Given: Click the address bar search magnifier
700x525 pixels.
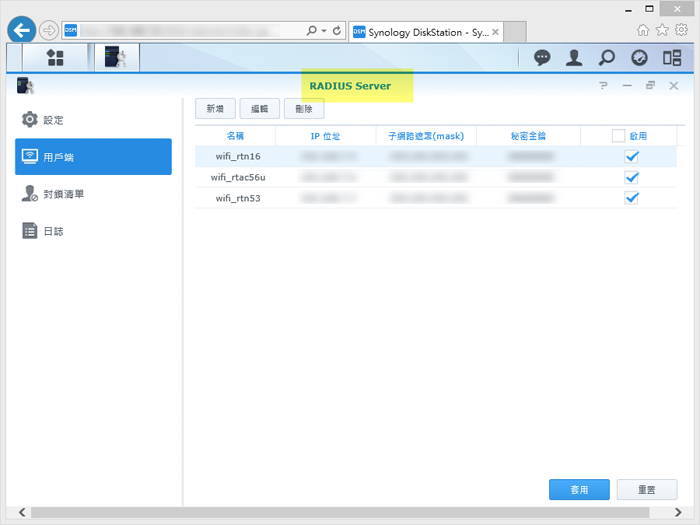Looking at the screenshot, I should [312, 30].
